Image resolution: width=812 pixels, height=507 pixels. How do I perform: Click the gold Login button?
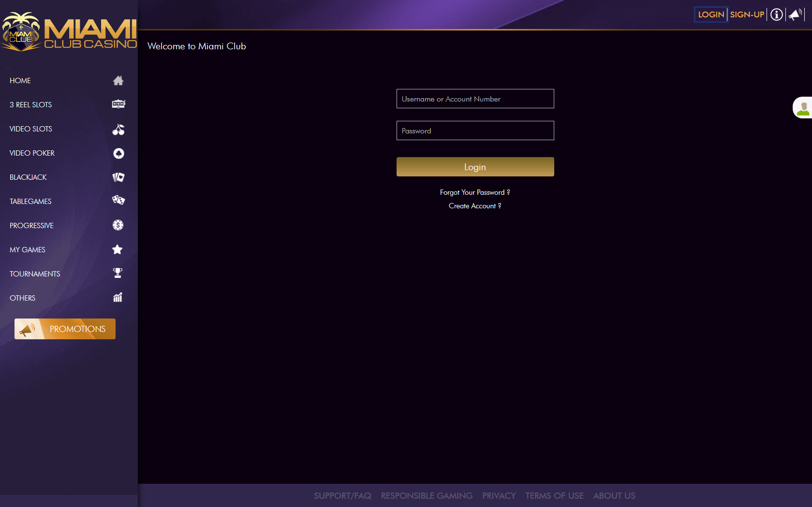click(x=475, y=167)
